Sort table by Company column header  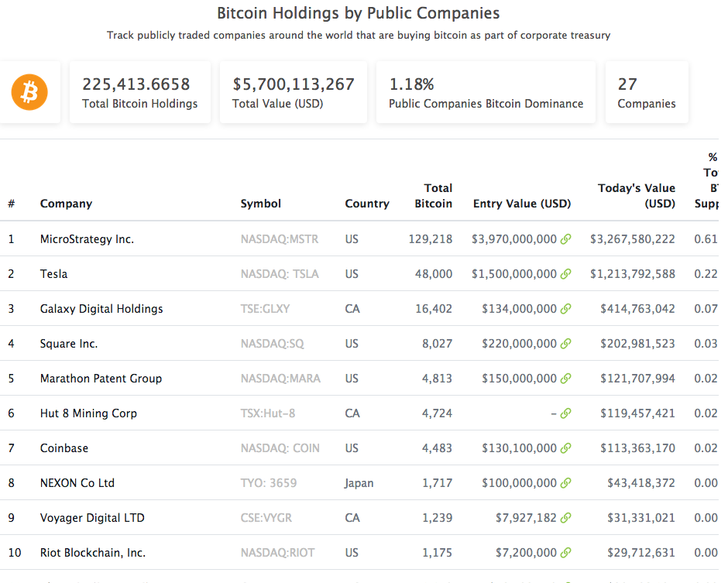(x=66, y=204)
